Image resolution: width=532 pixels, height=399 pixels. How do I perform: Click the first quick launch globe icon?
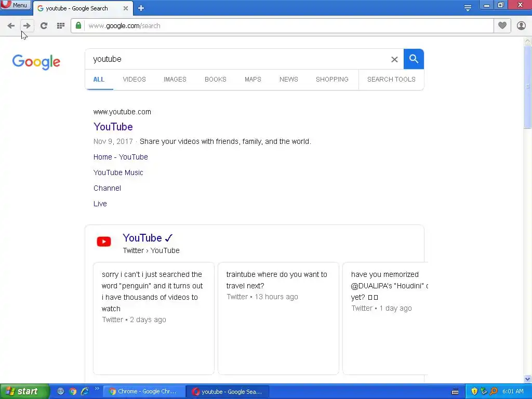[x=61, y=392]
